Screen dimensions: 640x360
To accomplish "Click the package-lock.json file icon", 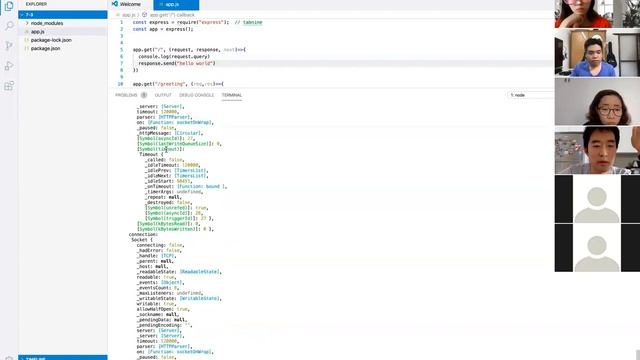I will [27, 40].
